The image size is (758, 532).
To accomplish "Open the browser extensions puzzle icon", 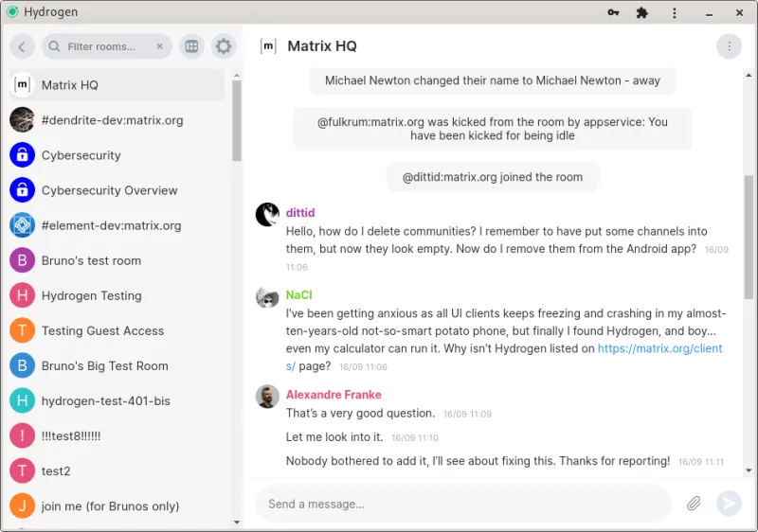I will (x=641, y=12).
